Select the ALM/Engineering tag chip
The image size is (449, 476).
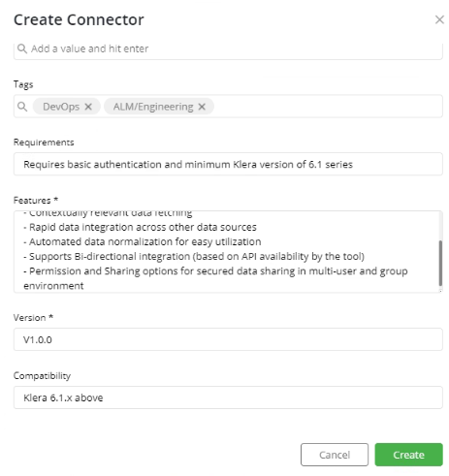coord(159,107)
